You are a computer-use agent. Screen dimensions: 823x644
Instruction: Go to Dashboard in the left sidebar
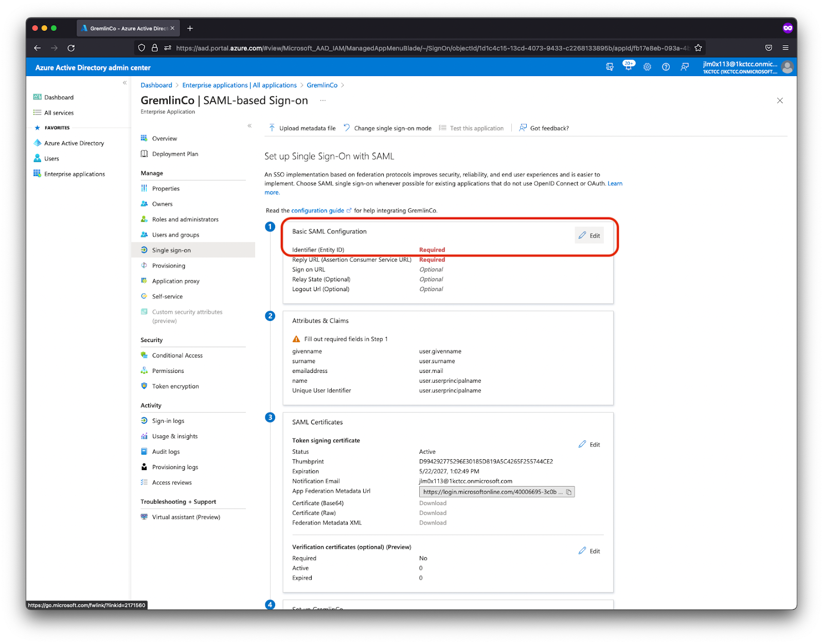pyautogui.click(x=59, y=97)
